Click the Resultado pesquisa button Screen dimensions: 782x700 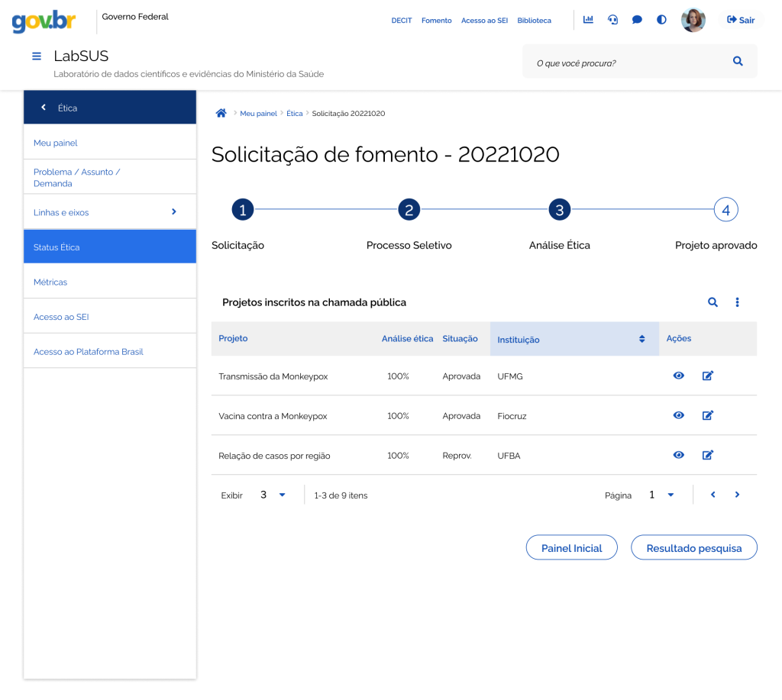point(693,548)
